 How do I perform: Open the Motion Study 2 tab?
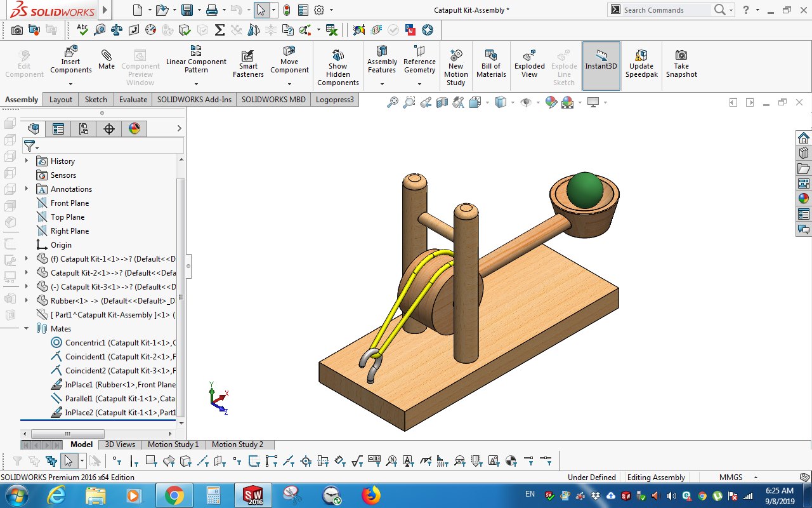pos(239,444)
